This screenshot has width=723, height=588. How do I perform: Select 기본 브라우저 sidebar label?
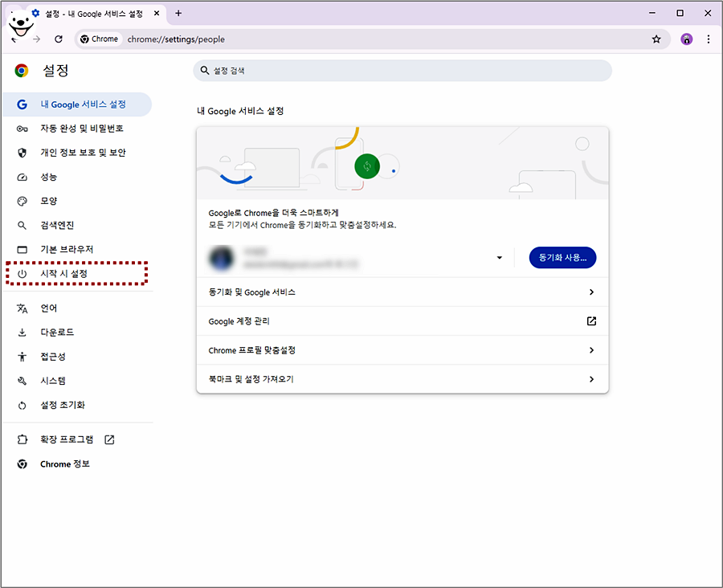pyautogui.click(x=67, y=250)
